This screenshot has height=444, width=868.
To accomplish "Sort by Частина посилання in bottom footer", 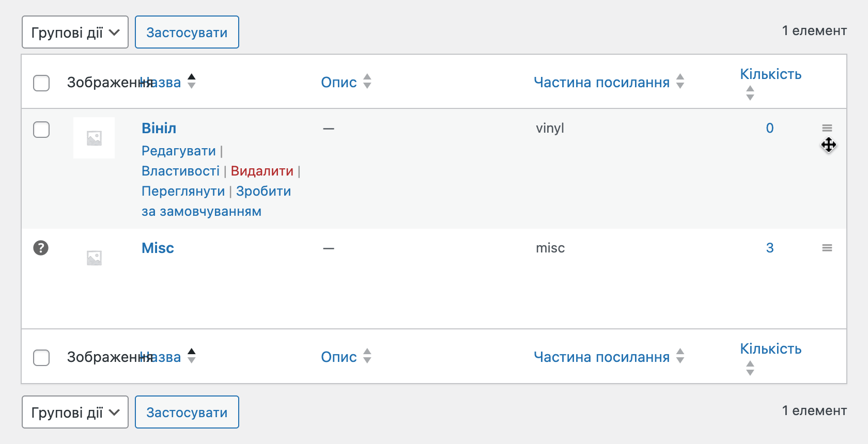I will [602, 357].
